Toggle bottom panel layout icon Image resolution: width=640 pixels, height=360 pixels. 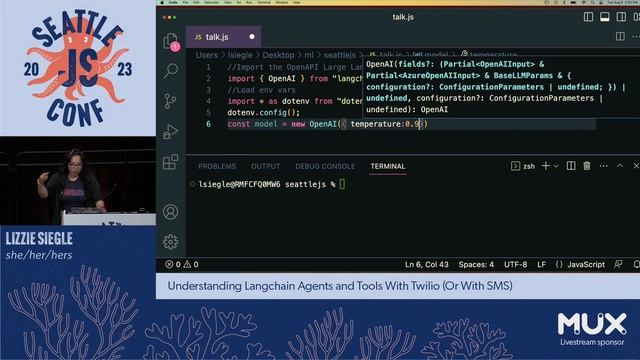point(604,17)
